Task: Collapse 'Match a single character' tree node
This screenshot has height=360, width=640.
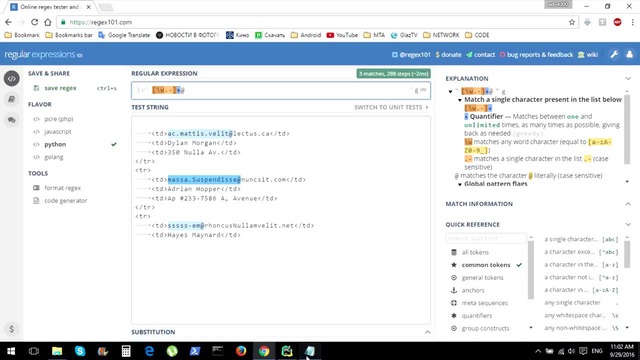Action: point(460,100)
